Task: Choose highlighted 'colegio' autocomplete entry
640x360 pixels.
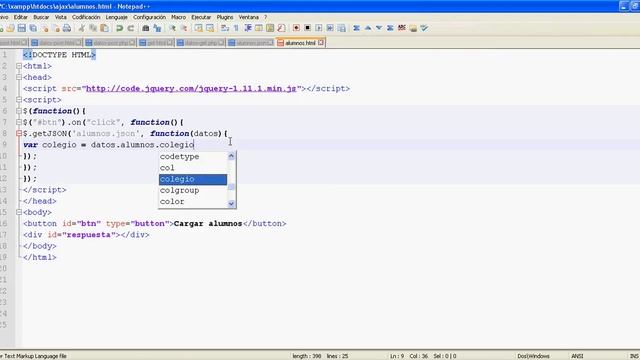Action: tap(193, 179)
